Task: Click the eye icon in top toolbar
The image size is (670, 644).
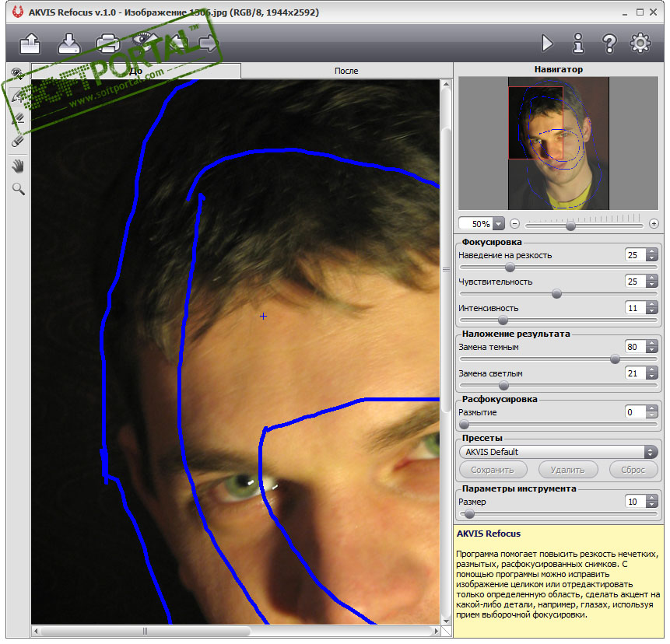Action: click(x=145, y=40)
